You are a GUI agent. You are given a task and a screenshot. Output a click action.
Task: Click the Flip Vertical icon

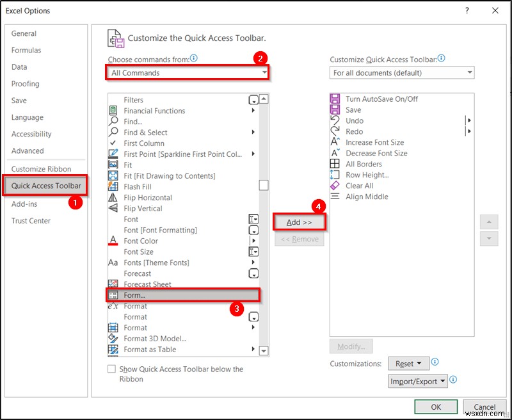[x=113, y=208]
